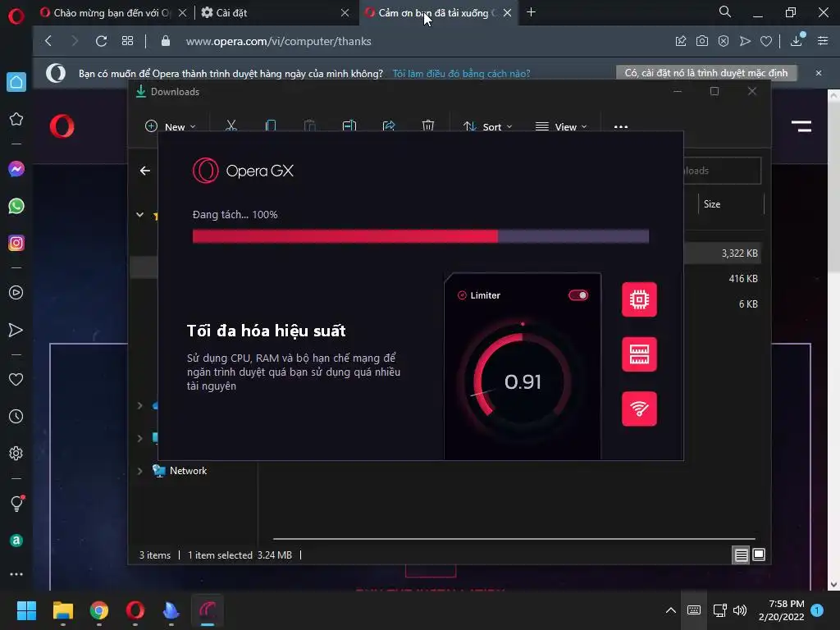Open the See more dots in Explorer

coord(621,127)
